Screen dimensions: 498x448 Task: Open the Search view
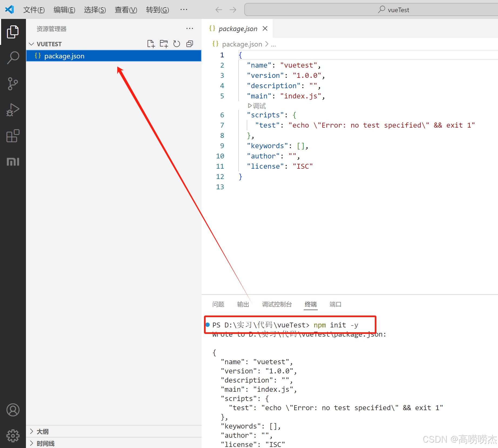pyautogui.click(x=13, y=57)
